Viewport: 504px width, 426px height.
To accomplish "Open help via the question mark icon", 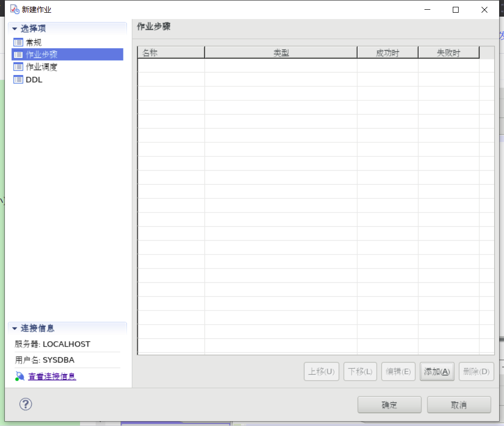I will (25, 404).
